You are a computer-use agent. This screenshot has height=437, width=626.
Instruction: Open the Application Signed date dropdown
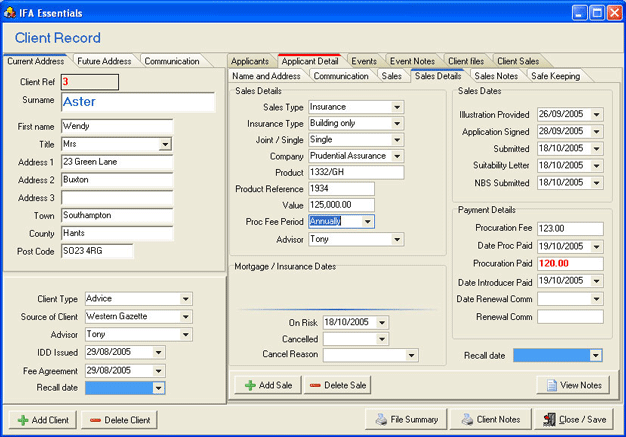(x=596, y=132)
